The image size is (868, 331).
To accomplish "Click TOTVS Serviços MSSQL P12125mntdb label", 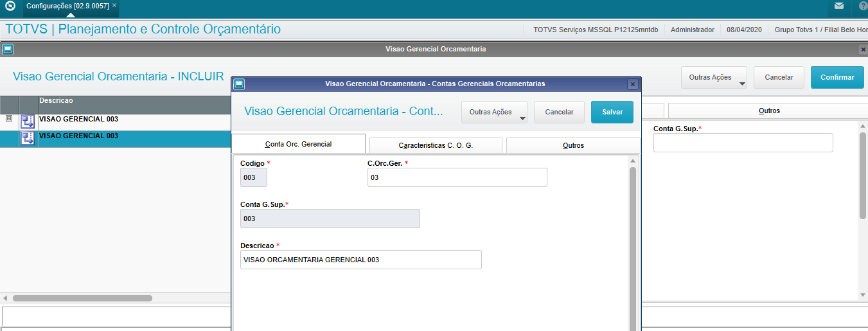I will [x=596, y=30].
